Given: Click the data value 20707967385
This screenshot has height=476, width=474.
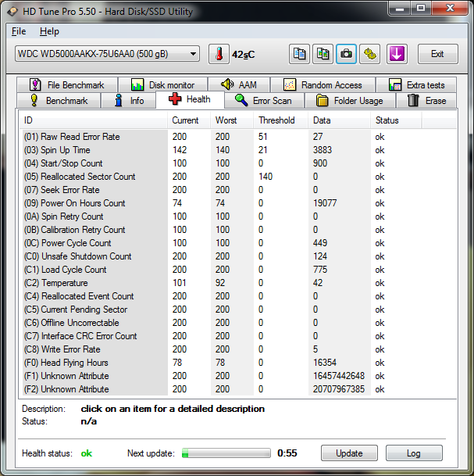Looking at the screenshot, I should pos(339,389).
